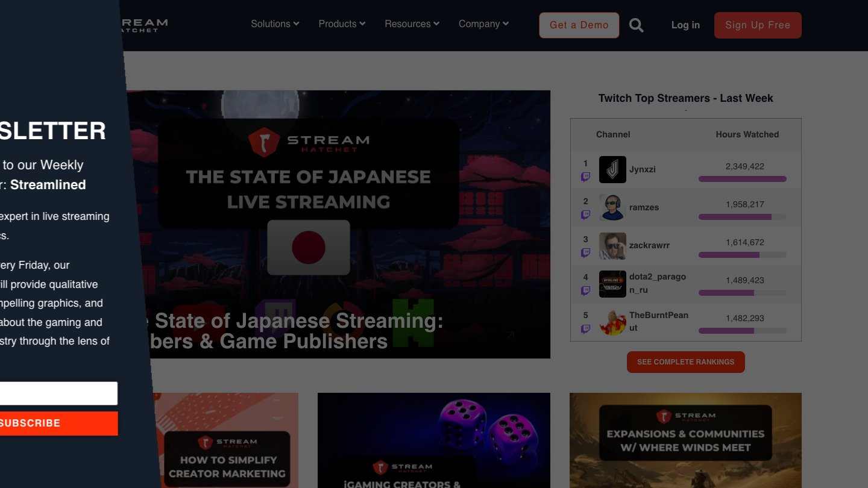
Task: Expand the Company menu
Action: (483, 24)
